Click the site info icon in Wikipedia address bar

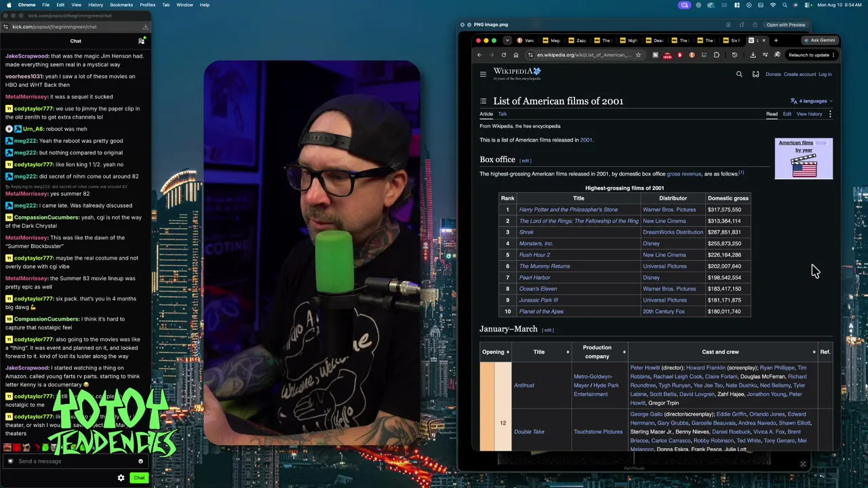(x=530, y=55)
